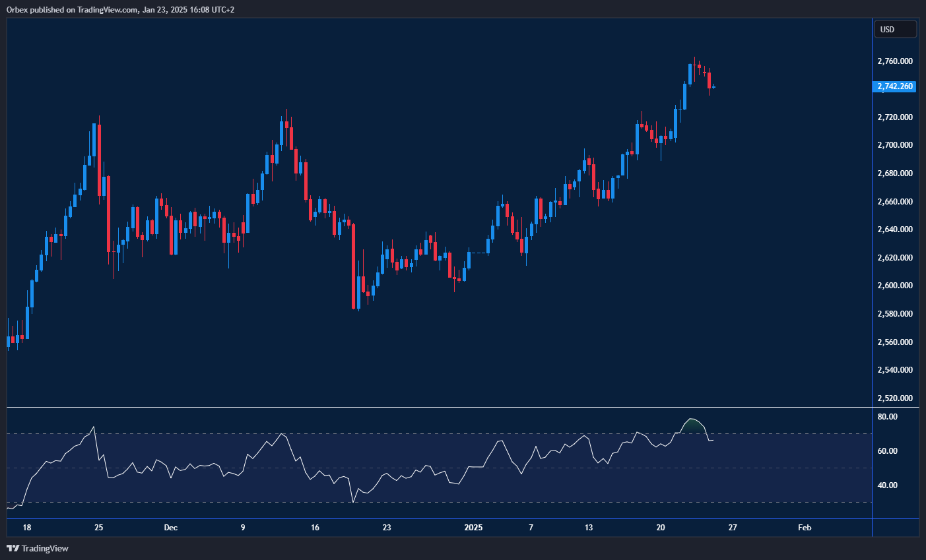This screenshot has width=926, height=560.
Task: Click the USD currency button
Action: pyautogui.click(x=895, y=28)
